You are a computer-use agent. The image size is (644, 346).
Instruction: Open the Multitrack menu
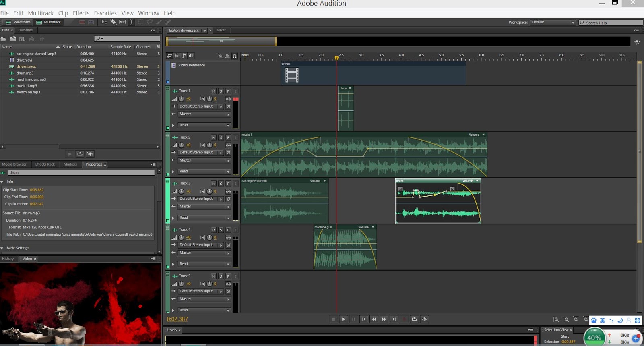(x=41, y=13)
